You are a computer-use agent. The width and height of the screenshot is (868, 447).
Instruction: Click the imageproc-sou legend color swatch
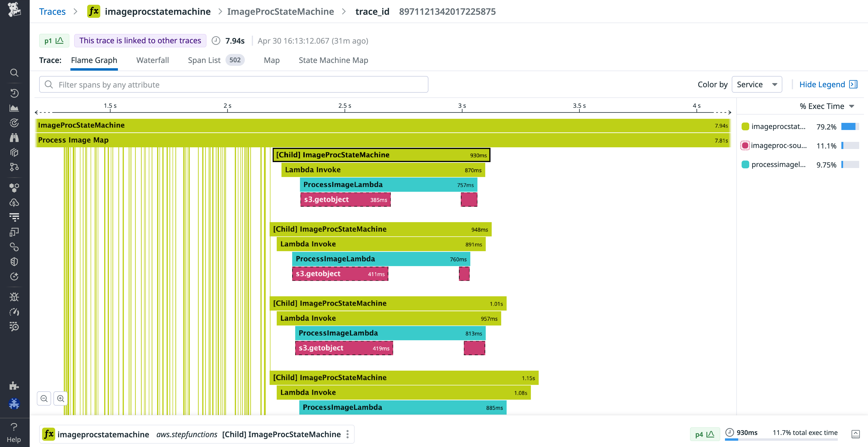click(x=745, y=146)
